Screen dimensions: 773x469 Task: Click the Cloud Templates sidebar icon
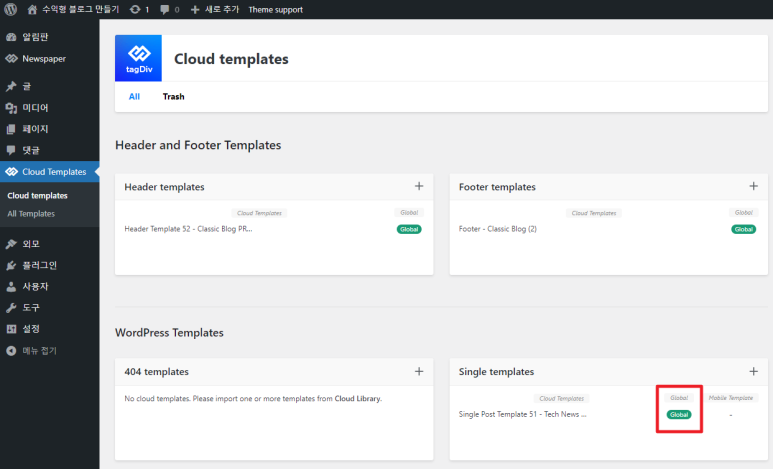pyautogui.click(x=11, y=172)
